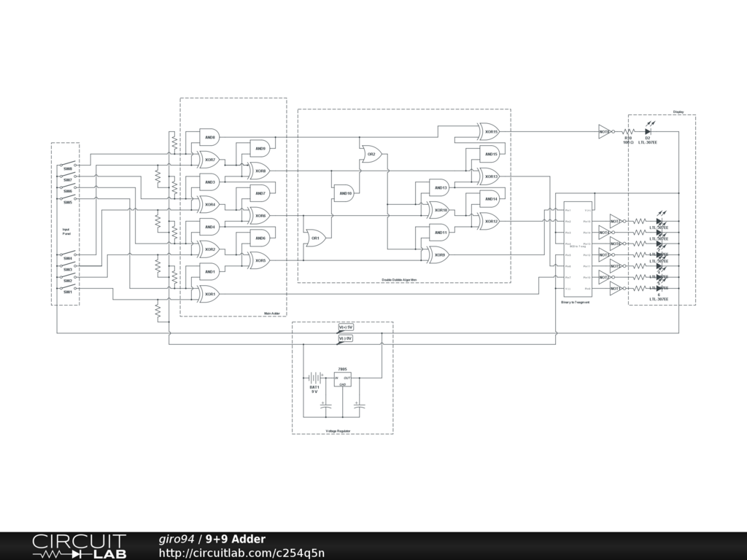This screenshot has width=747, height=560.
Task: Open the circuitlab.com/c254q5n URL link
Action: click(x=241, y=553)
